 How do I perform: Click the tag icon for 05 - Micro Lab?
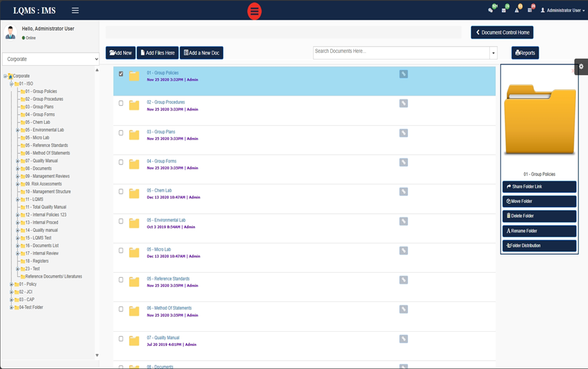[x=403, y=251]
